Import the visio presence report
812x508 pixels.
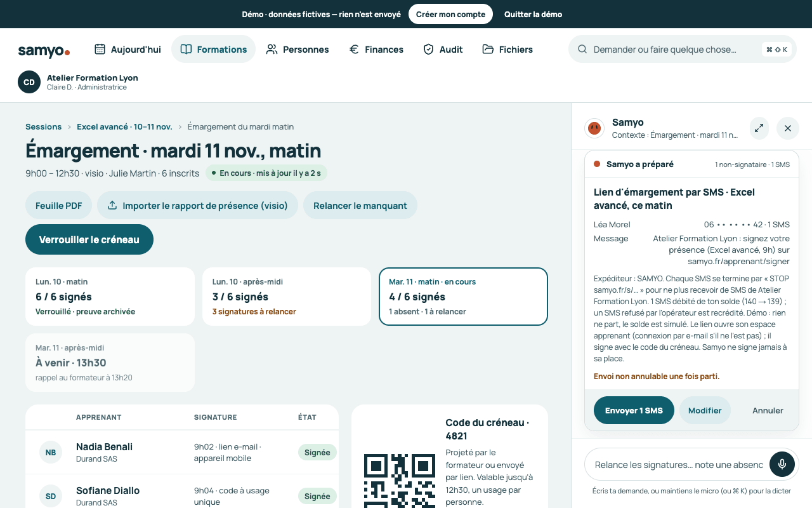coord(197,205)
